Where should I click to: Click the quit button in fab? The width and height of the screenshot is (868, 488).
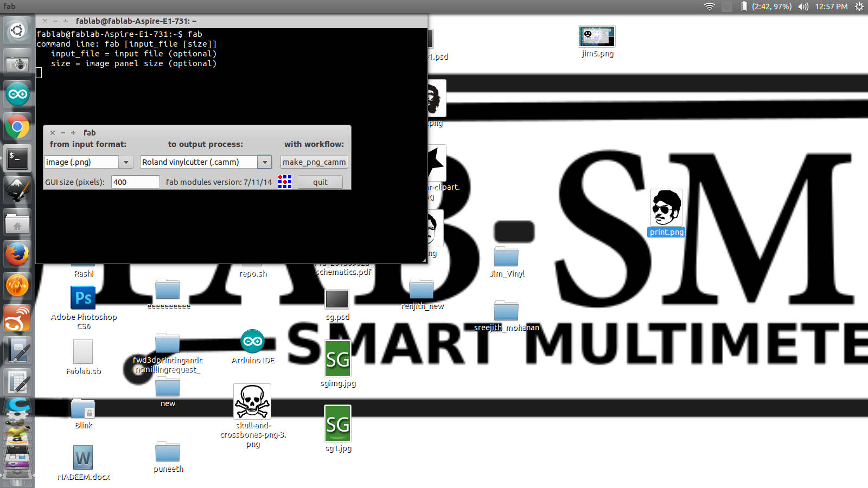[320, 182]
